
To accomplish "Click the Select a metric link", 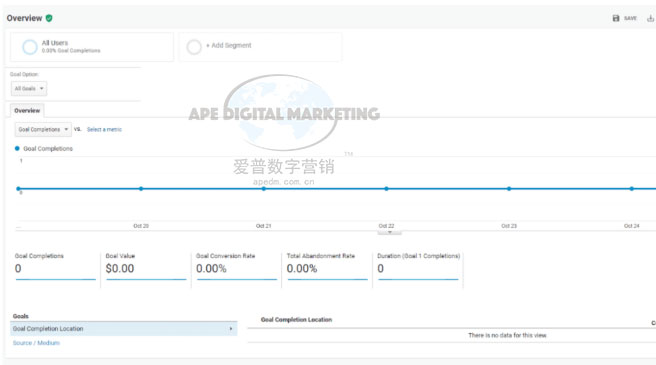I will pos(104,129).
